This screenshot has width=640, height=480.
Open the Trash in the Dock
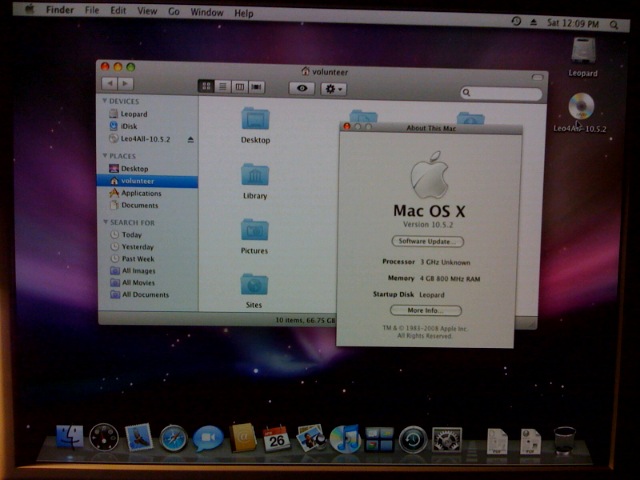click(x=564, y=440)
